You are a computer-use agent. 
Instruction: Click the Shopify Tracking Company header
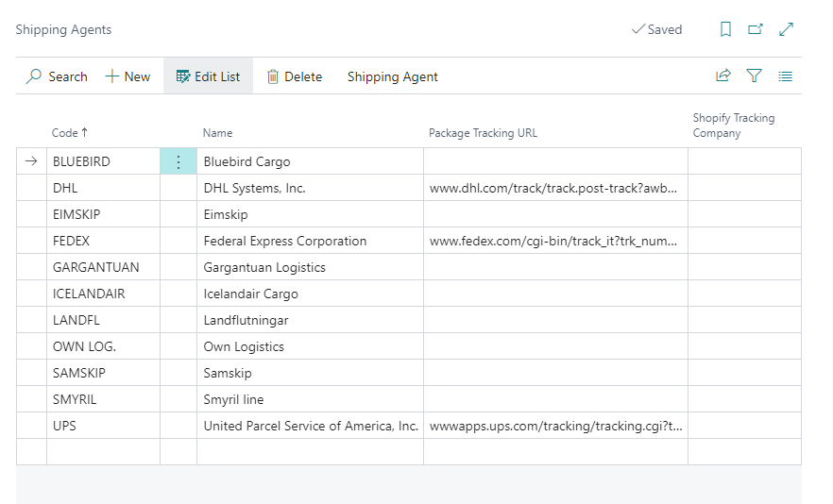click(x=733, y=126)
